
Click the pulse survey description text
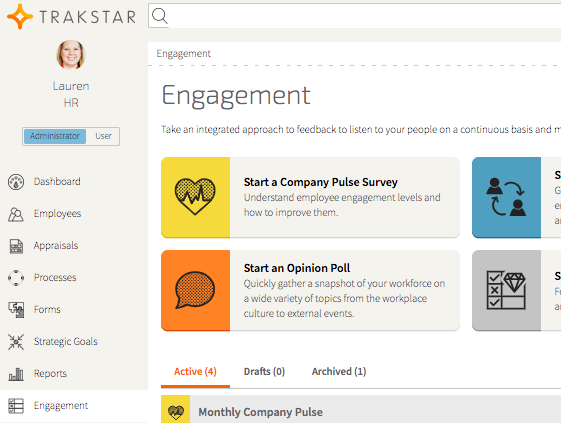(342, 205)
